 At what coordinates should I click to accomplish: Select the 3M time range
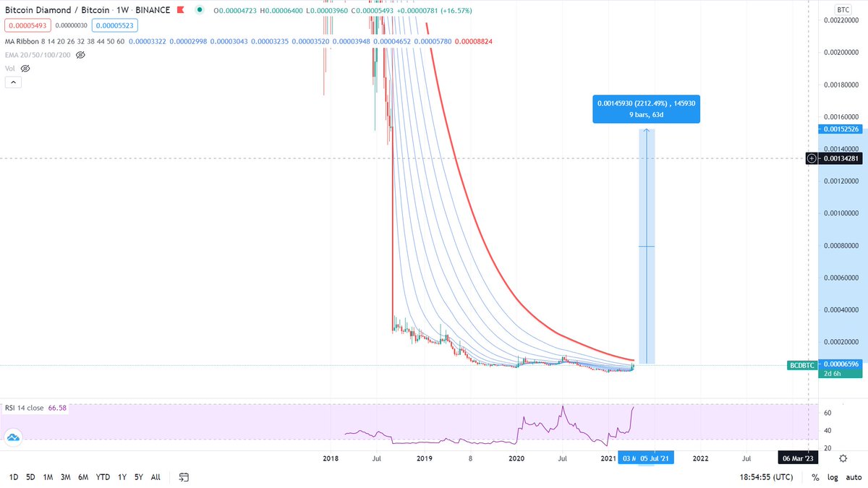pyautogui.click(x=66, y=477)
